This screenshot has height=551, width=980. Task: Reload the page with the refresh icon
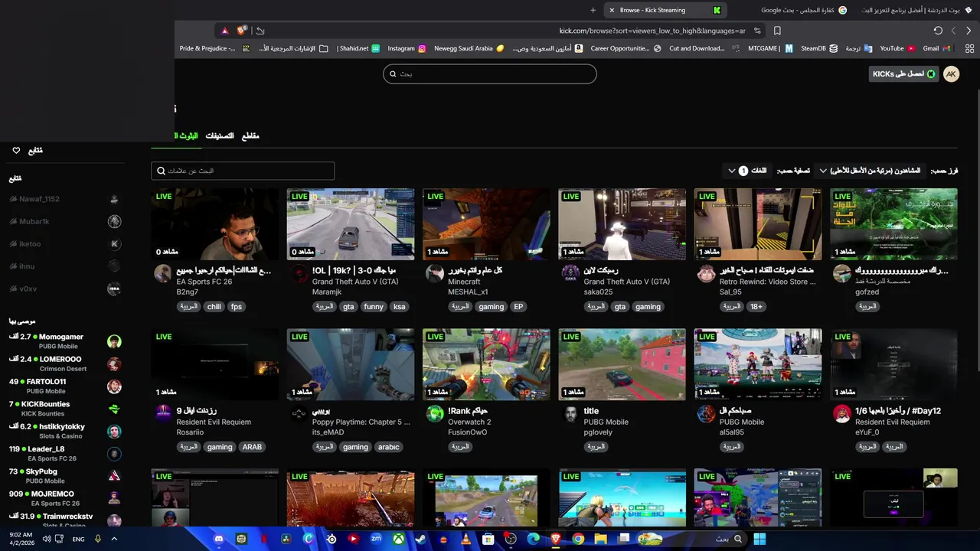(938, 31)
